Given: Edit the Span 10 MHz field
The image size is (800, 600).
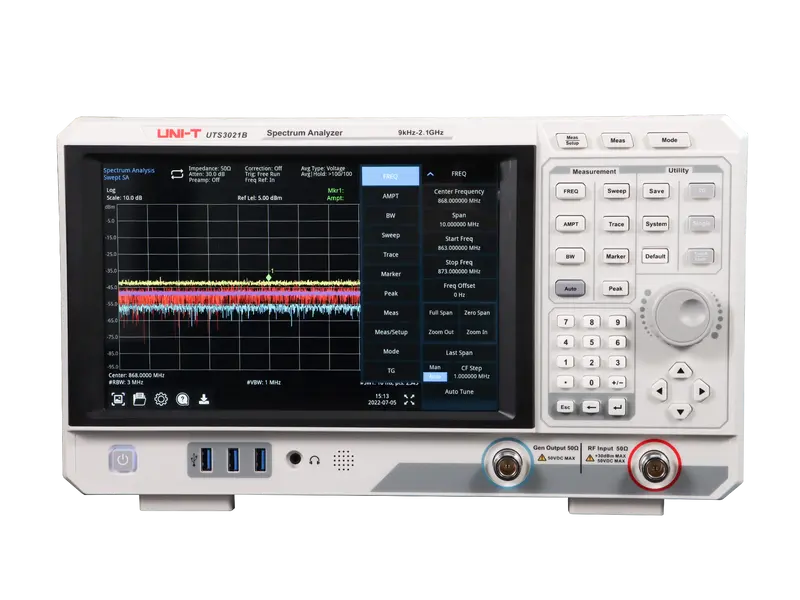Looking at the screenshot, I should click(x=459, y=219).
